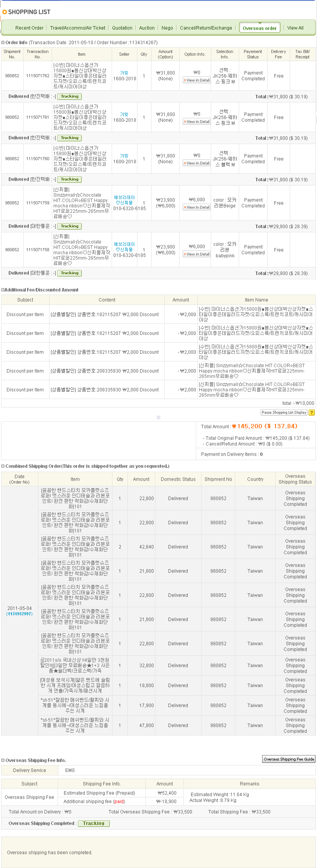Open seller 가빗 link in transaction 1115071762 row

(124, 73)
